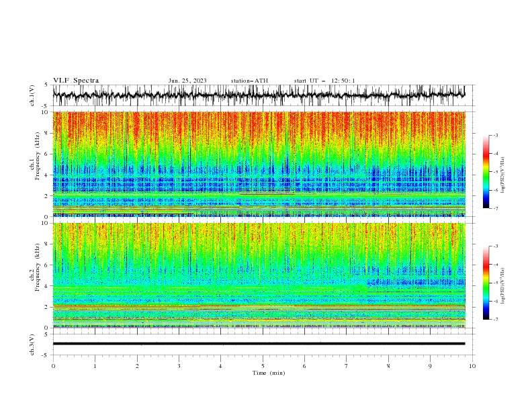The image size is (532, 411).
Task: Click the time axis tick label "3"
Action: (x=179, y=366)
